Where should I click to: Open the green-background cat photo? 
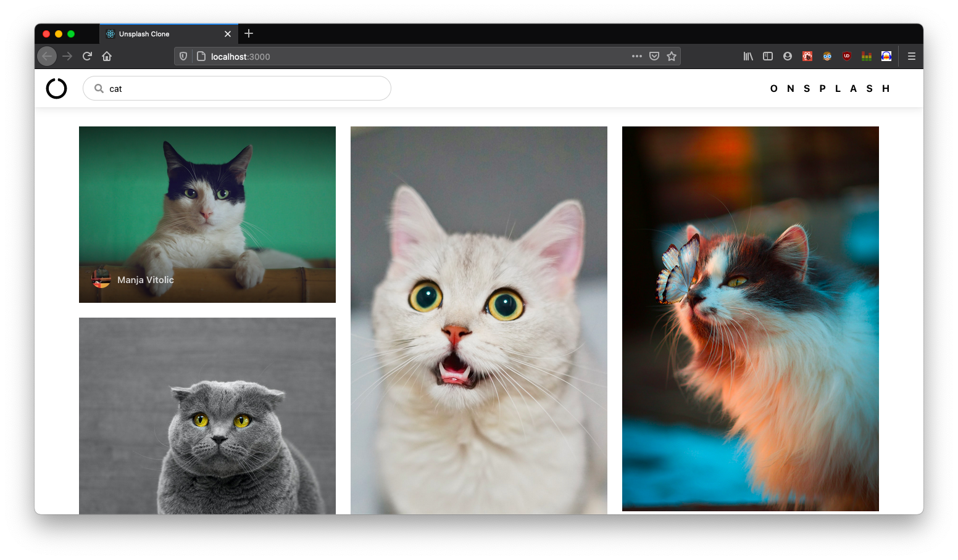[207, 215]
